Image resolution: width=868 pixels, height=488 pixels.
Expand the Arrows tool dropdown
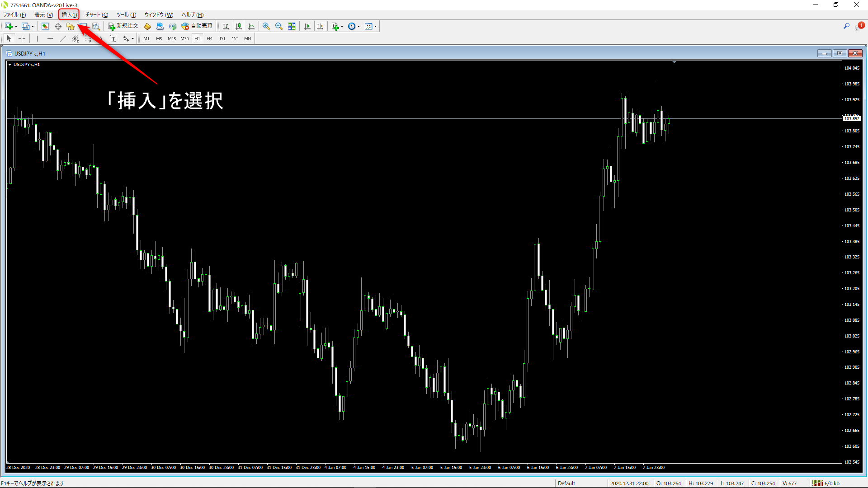pyautogui.click(x=132, y=39)
